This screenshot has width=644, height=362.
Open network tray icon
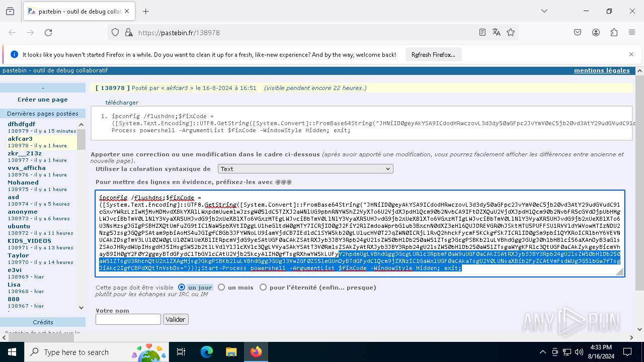pos(567,352)
